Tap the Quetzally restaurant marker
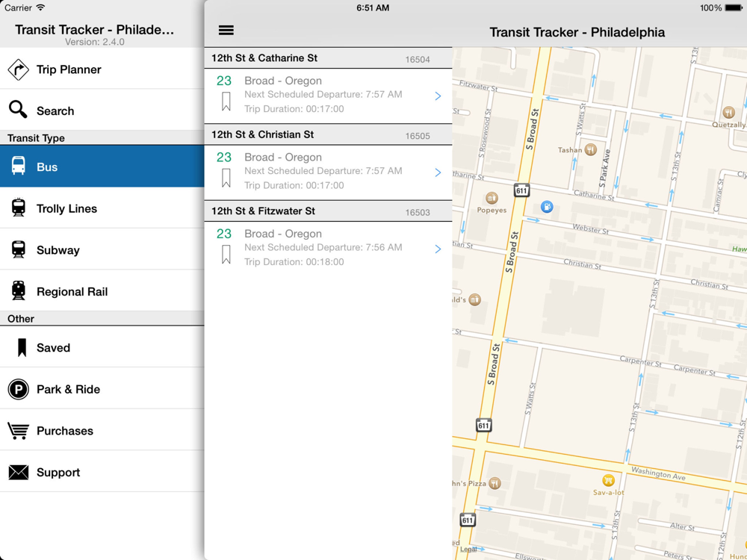Viewport: 747px width, 560px height. click(728, 113)
